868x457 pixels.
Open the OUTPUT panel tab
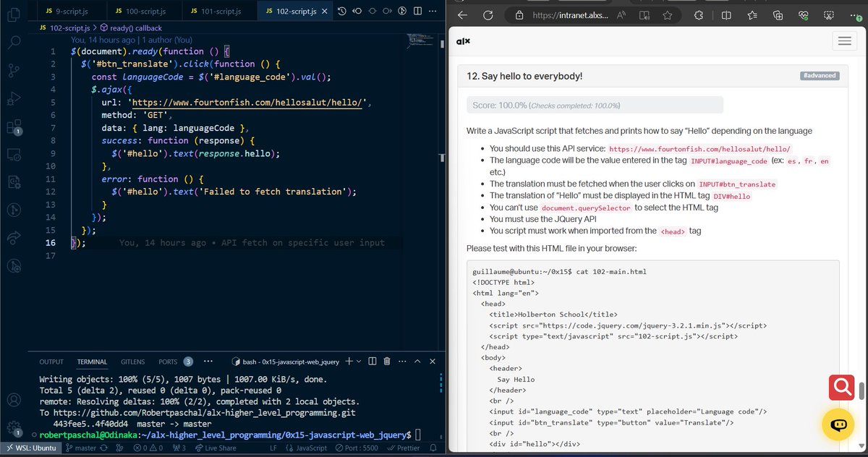click(51, 362)
